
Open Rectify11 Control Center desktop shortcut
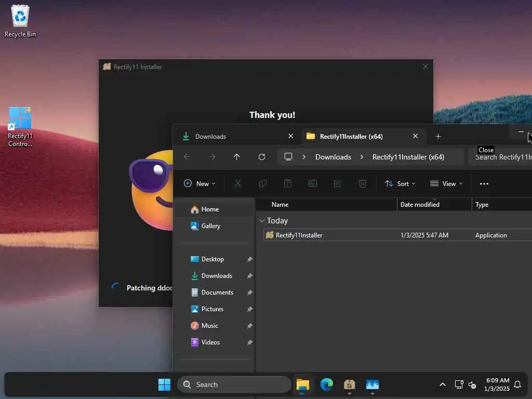coord(20,127)
